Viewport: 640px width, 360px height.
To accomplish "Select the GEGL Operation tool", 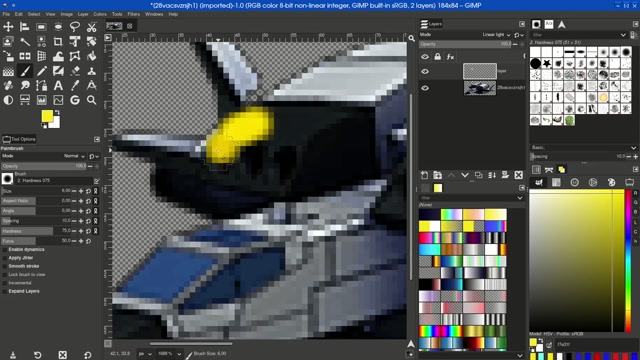I will coord(75,100).
